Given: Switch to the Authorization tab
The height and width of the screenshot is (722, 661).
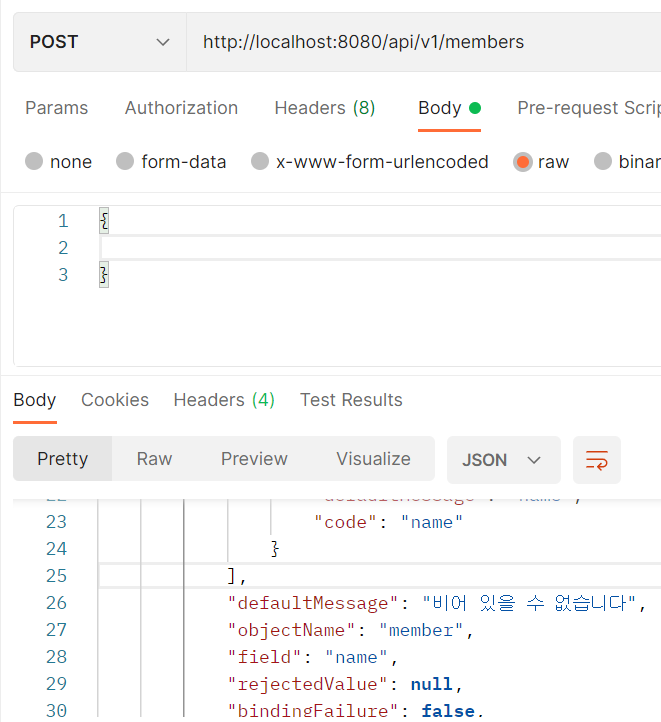Looking at the screenshot, I should click(181, 108).
